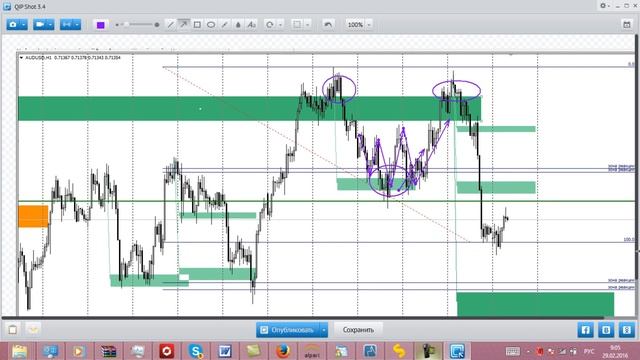Click the large dot at thickness slider end

157,25
